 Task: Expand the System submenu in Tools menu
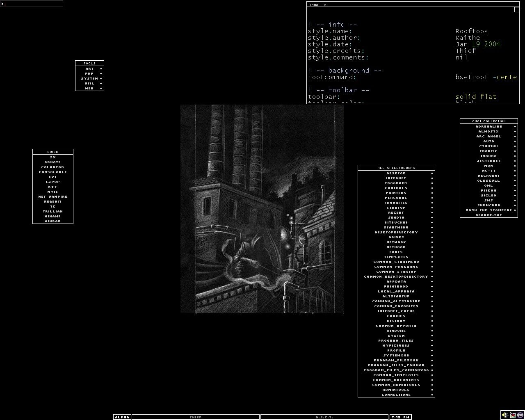coord(89,79)
